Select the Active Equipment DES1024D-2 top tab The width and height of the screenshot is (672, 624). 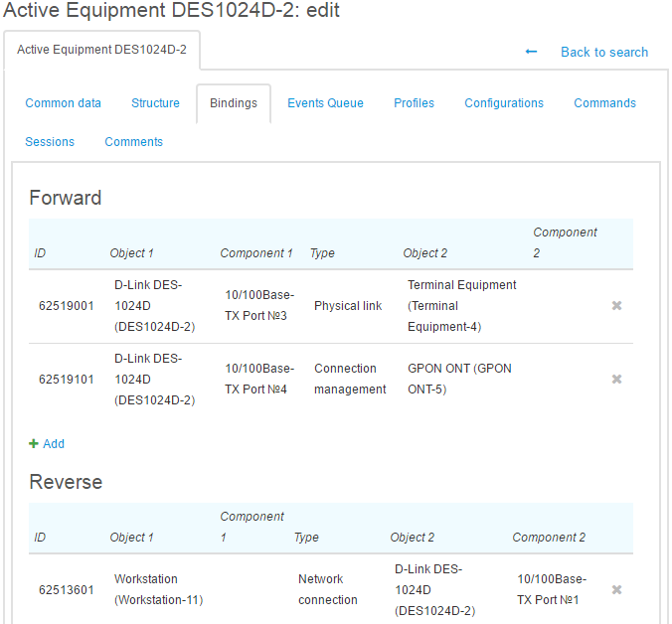[x=102, y=50]
